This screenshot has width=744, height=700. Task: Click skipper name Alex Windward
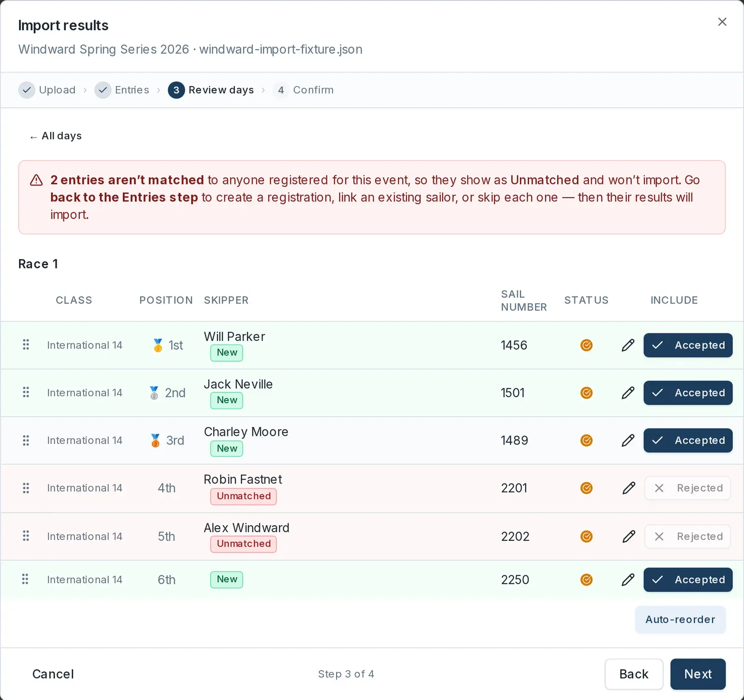246,528
